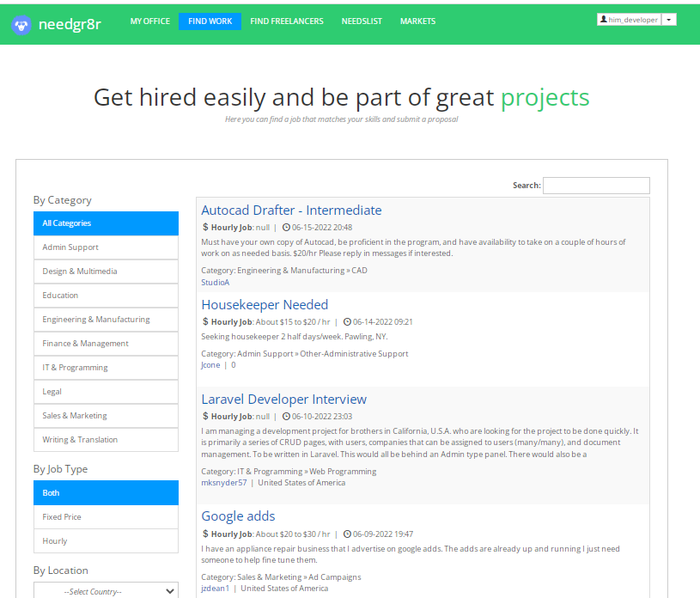View mksnyder57 user profile
Image resolution: width=700 pixels, height=598 pixels.
click(x=223, y=483)
